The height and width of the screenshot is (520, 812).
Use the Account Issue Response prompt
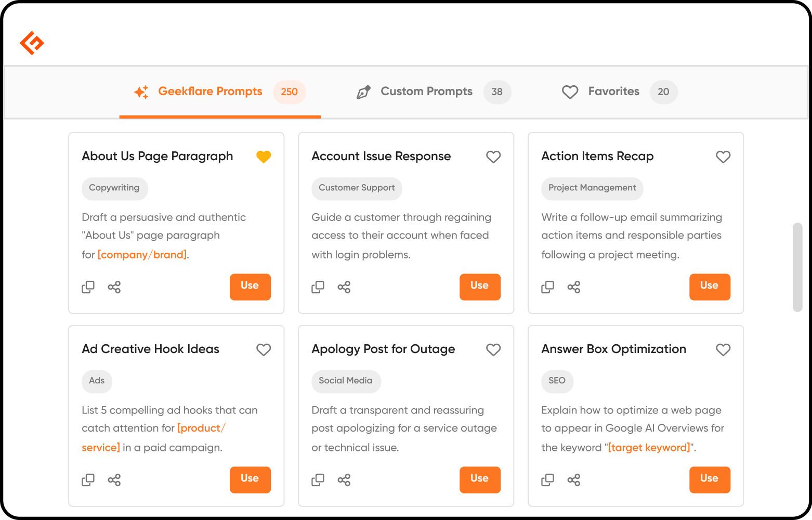[x=480, y=287]
